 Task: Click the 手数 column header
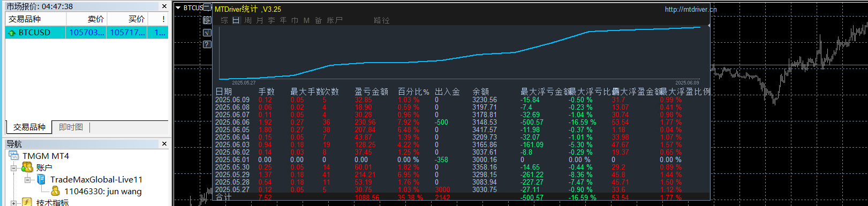267,91
